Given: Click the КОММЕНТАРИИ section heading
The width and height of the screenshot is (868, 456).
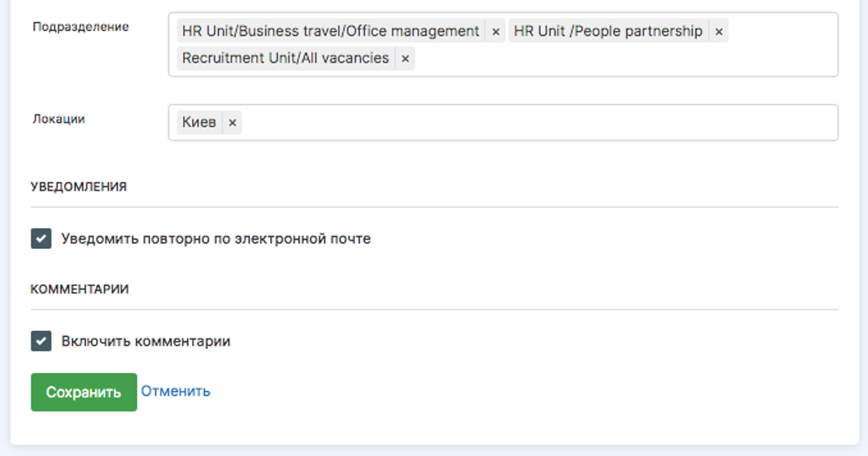Looking at the screenshot, I should click(80, 290).
